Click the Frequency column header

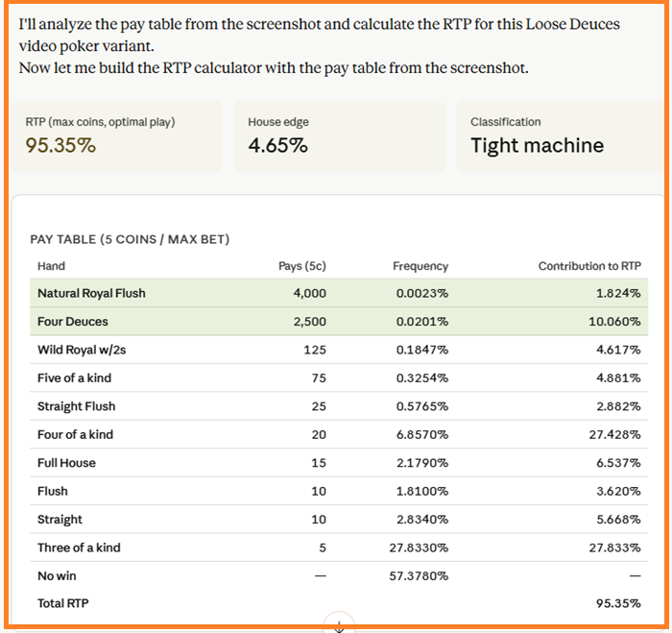point(420,266)
